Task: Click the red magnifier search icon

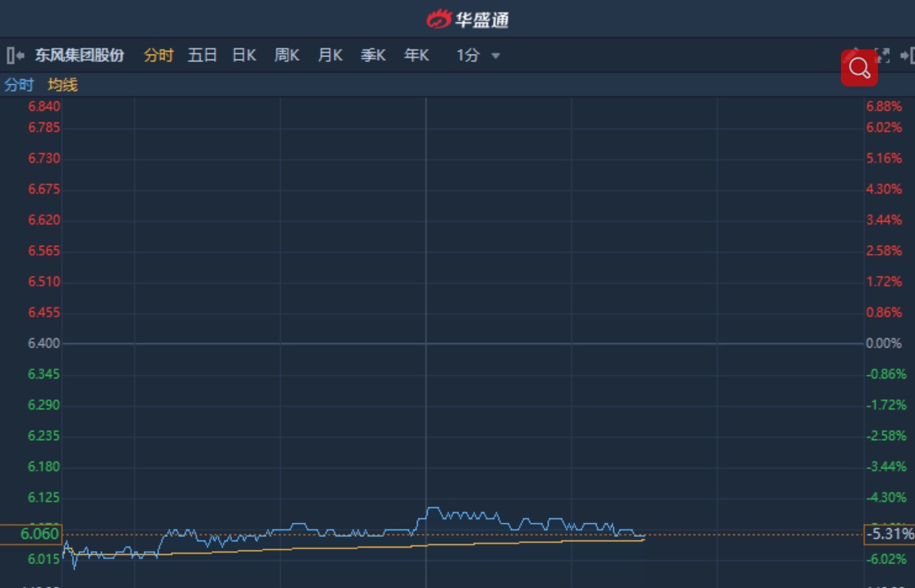Action: click(x=859, y=67)
